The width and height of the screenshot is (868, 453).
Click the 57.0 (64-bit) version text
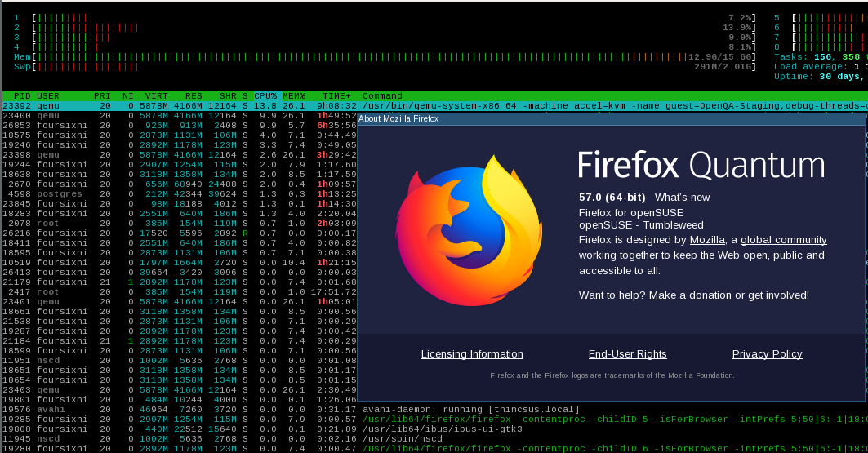[612, 198]
